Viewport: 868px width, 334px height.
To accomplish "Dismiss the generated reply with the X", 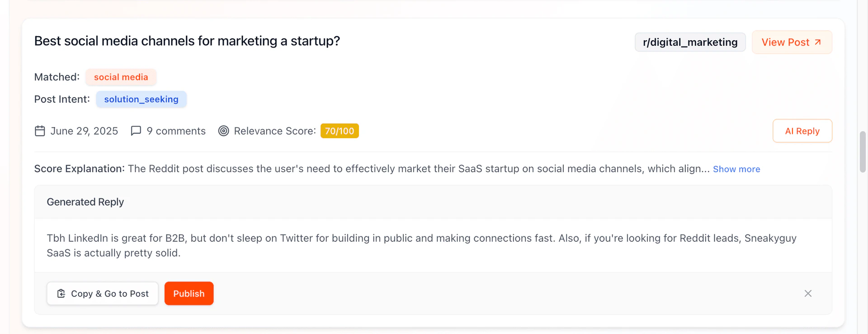I will [808, 294].
